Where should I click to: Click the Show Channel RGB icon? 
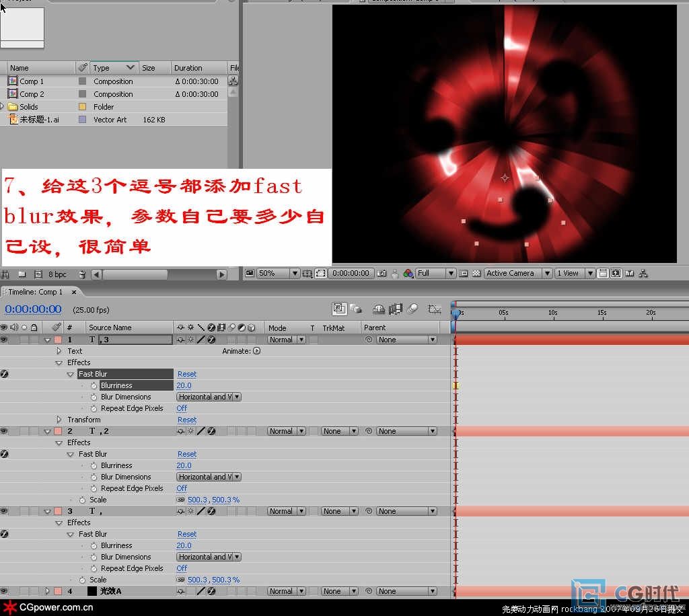click(x=408, y=274)
